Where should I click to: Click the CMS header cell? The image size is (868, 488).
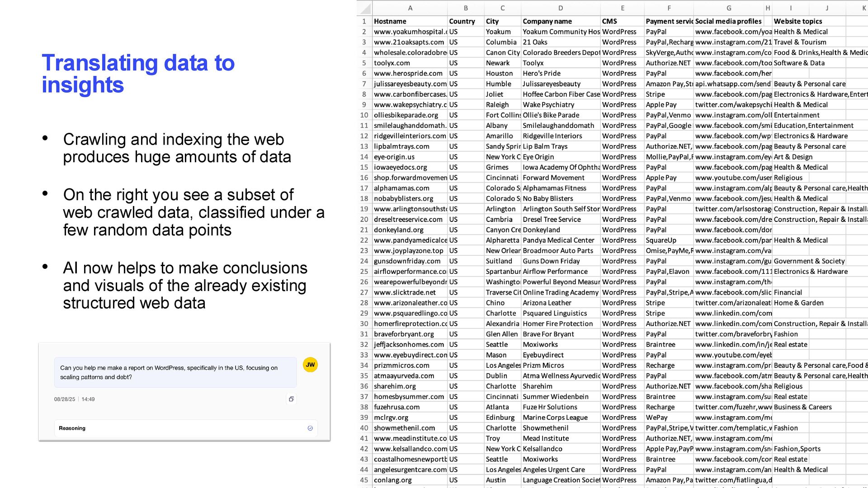pyautogui.click(x=609, y=21)
